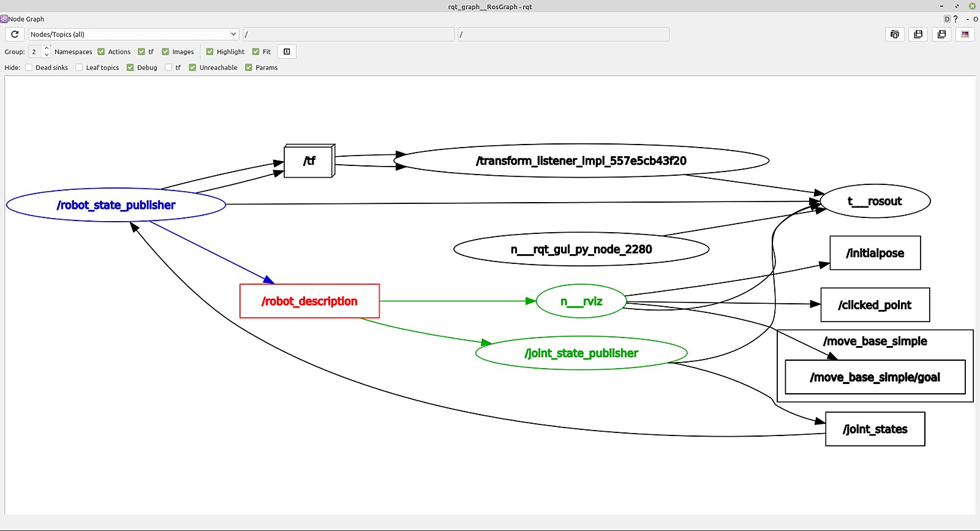
Task: Maximize the rqt window
Action: coord(957,6)
